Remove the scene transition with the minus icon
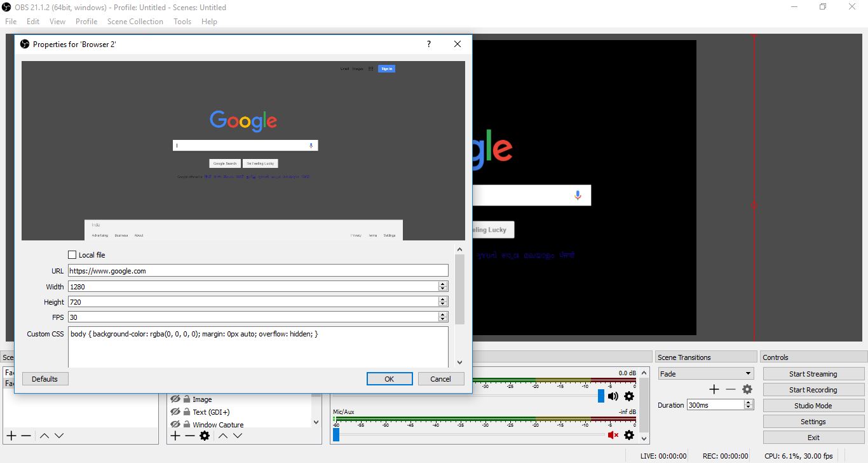This screenshot has height=463, width=868. pos(731,389)
